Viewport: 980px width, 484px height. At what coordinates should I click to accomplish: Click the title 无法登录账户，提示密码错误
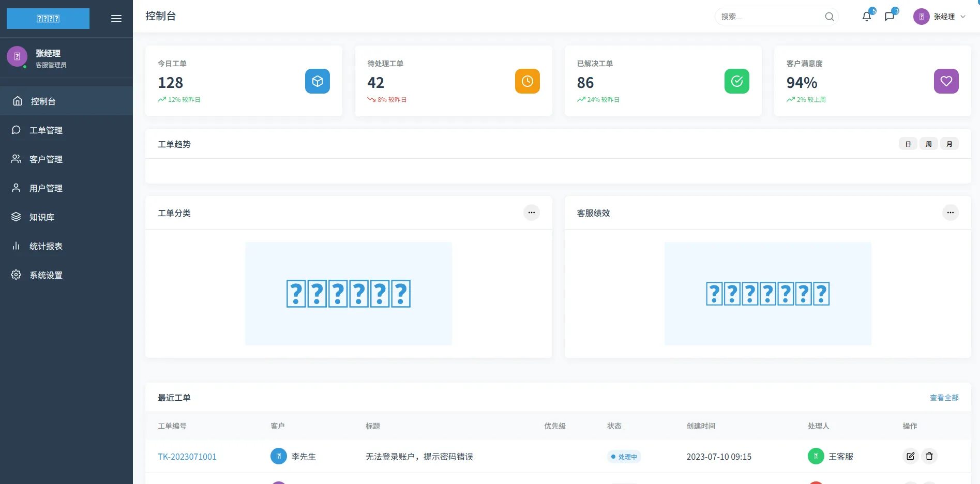click(419, 457)
